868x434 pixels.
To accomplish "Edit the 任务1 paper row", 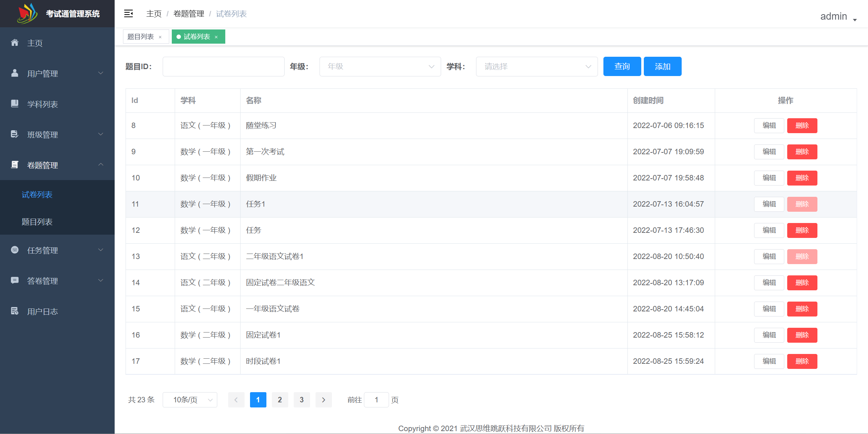I will click(769, 204).
